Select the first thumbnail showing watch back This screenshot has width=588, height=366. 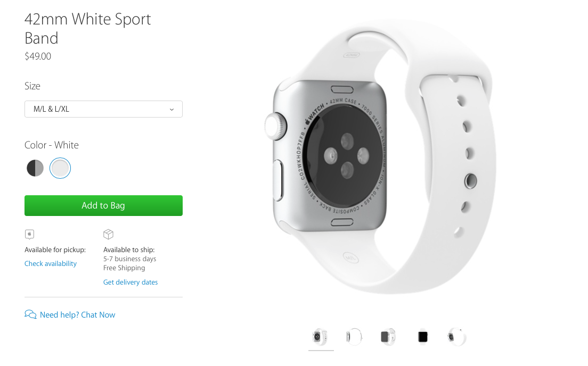click(x=321, y=337)
